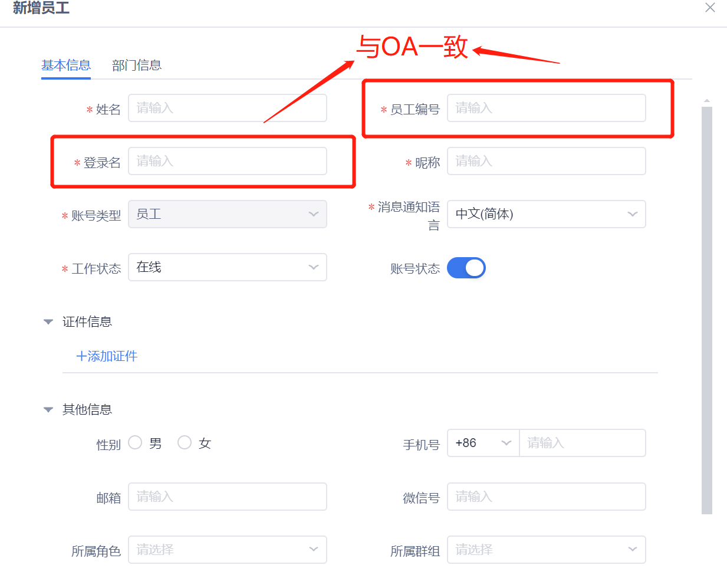Close the 新增员工 dialog
727x588 pixels.
pos(710,8)
